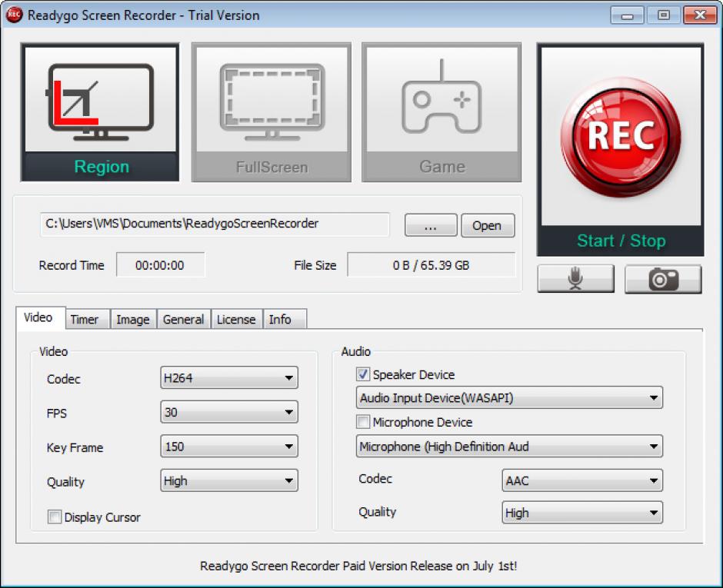The height and width of the screenshot is (588, 723).
Task: Open the video Quality High dropdown
Action: click(229, 480)
